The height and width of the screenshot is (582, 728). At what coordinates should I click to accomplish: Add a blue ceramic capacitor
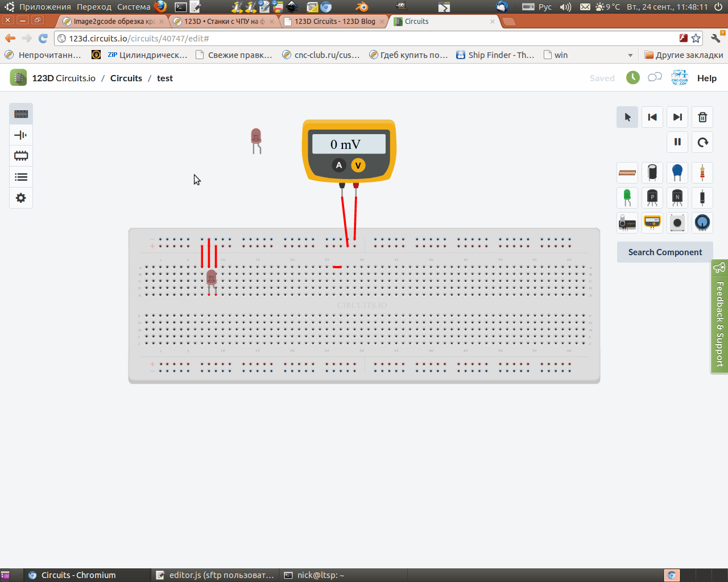coord(677,173)
